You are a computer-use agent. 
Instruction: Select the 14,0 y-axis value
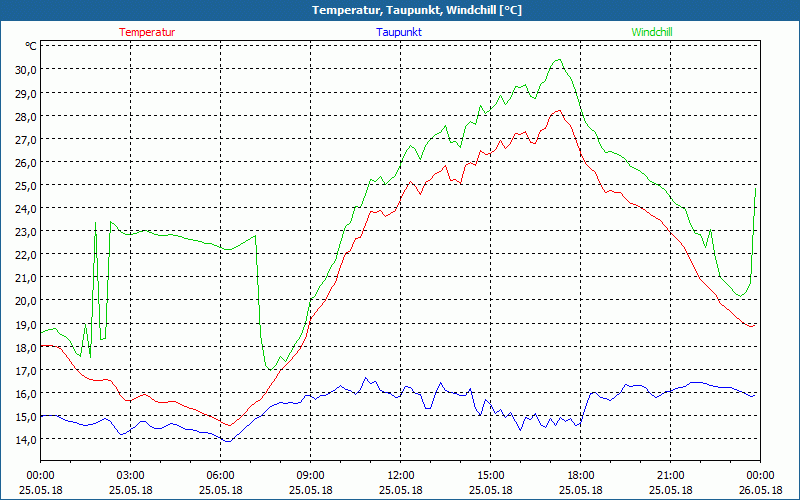pyautogui.click(x=26, y=439)
